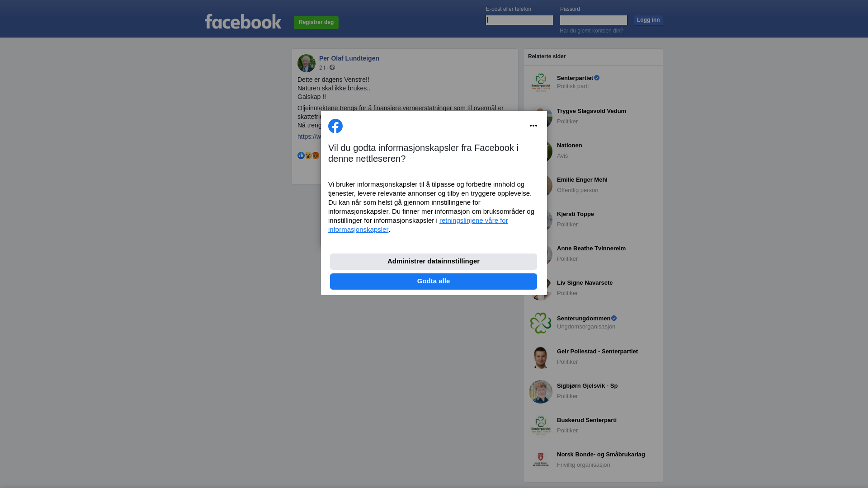
Task: Focus the Passord field
Action: pyautogui.click(x=594, y=20)
